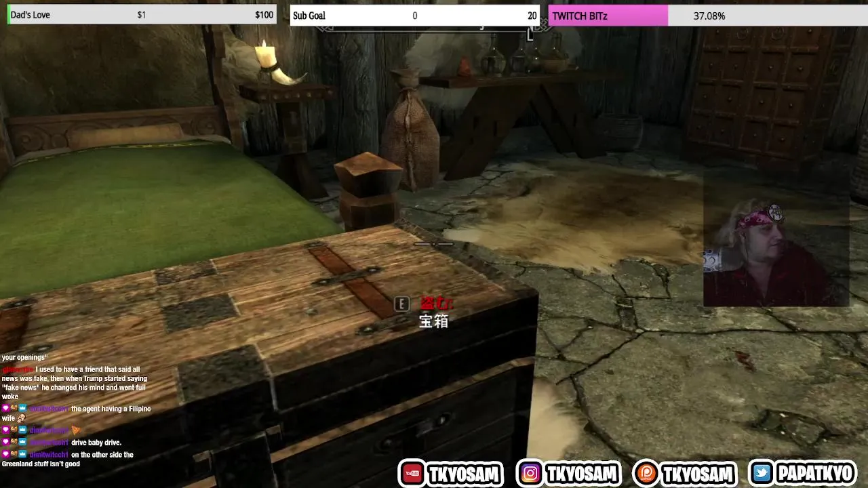Image resolution: width=868 pixels, height=488 pixels.
Task: Click crown badge on the pizza emote row
Action: [22, 430]
